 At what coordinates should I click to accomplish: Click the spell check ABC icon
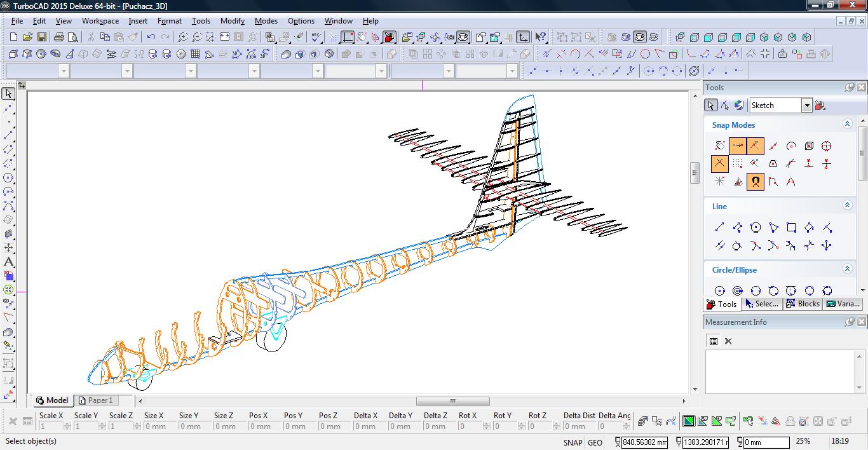[316, 37]
